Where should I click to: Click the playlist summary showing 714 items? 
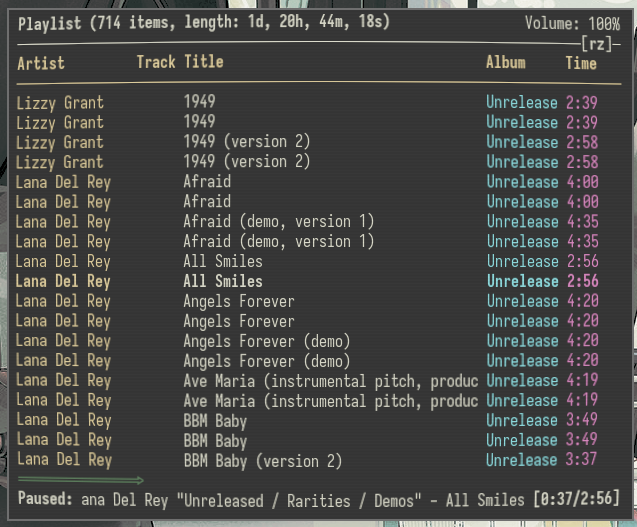point(204,22)
